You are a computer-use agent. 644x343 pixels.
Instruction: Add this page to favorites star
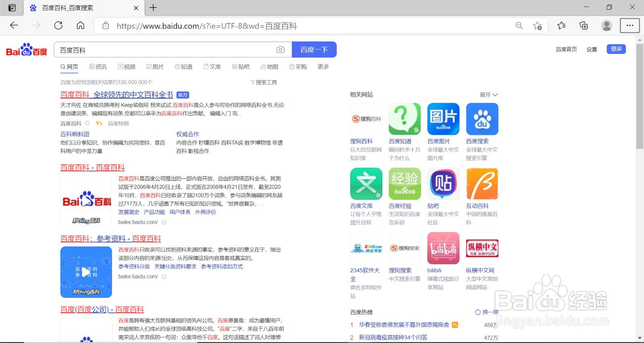(x=537, y=26)
